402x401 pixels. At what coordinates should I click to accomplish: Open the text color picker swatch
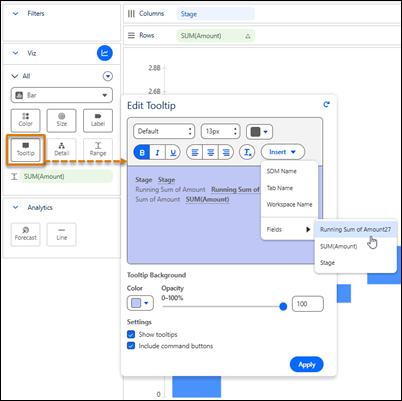tap(259, 132)
